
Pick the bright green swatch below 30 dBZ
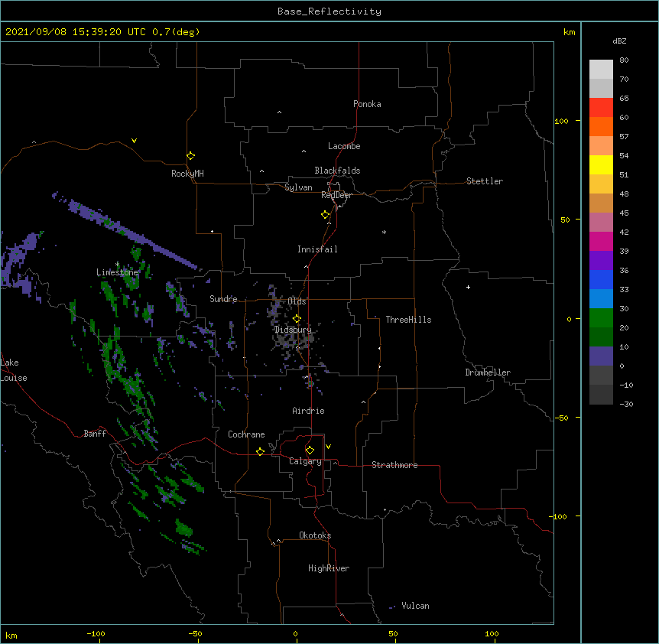pos(601,318)
